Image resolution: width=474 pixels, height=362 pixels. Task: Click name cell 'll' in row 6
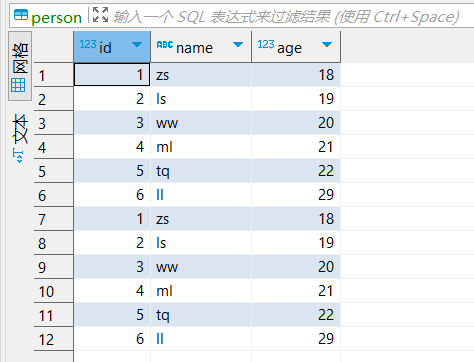coord(201,195)
